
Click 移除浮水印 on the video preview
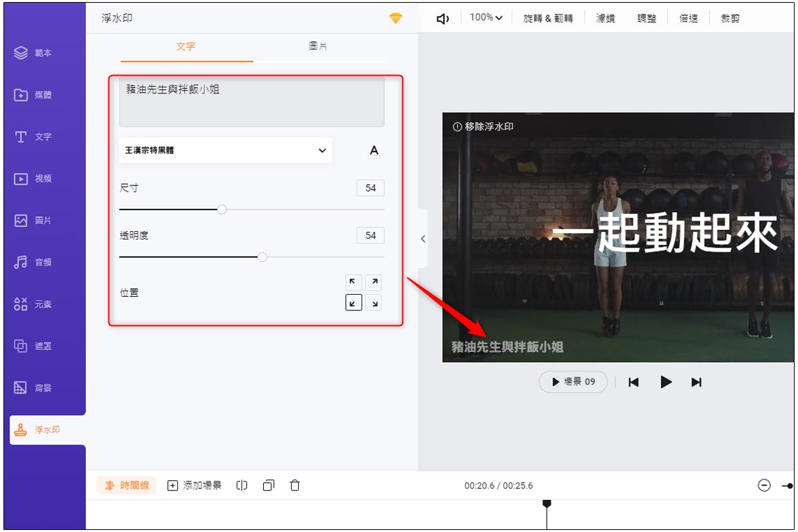(x=483, y=126)
